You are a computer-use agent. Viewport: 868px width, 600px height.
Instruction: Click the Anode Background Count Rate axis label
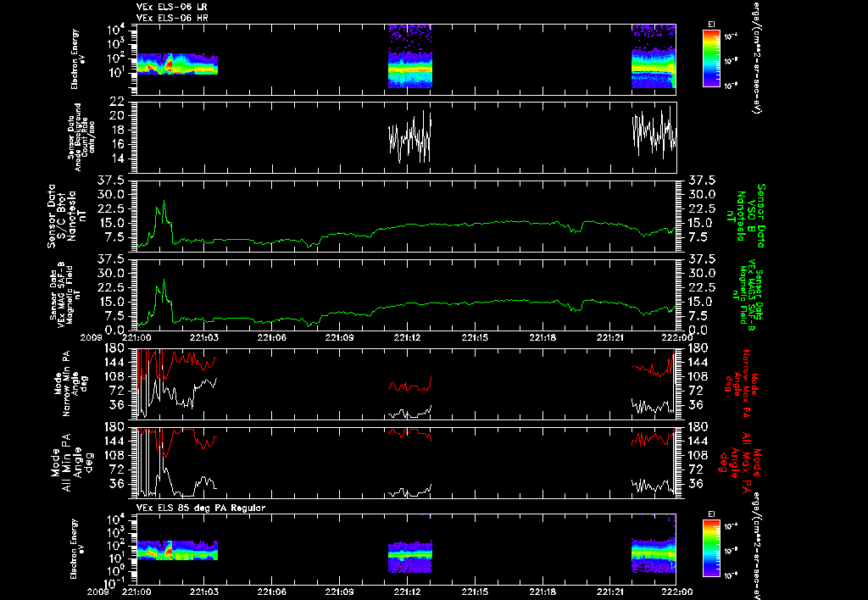81,136
